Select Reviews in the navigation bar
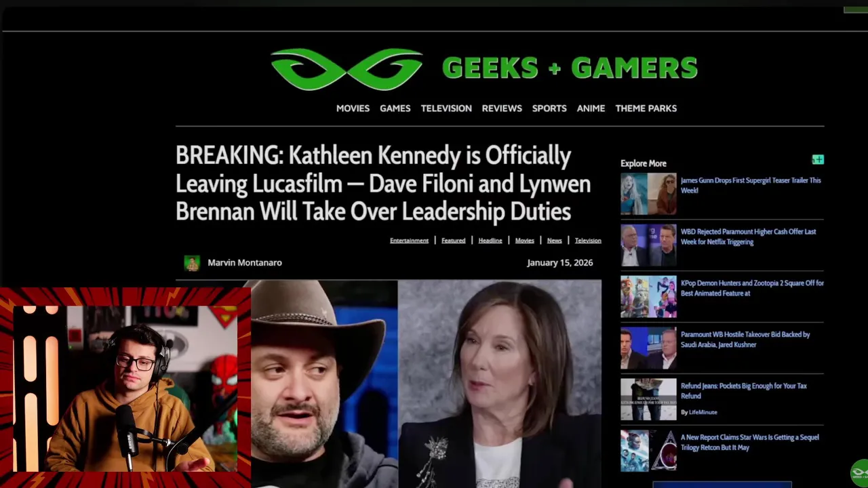 [x=502, y=108]
